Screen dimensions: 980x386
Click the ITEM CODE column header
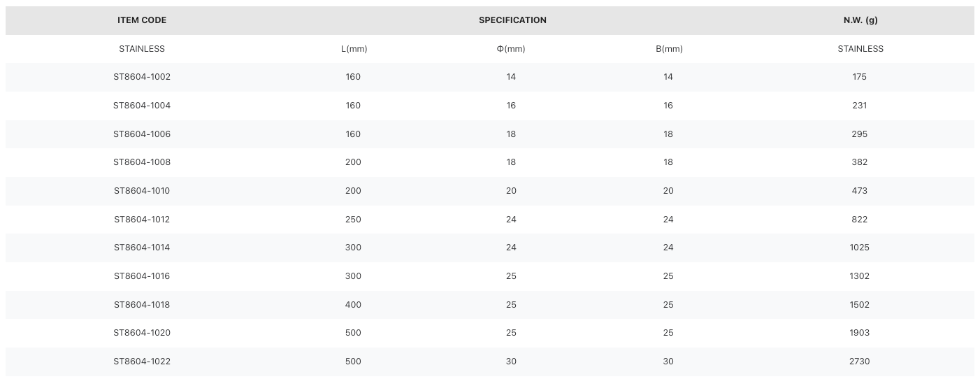pyautogui.click(x=142, y=20)
